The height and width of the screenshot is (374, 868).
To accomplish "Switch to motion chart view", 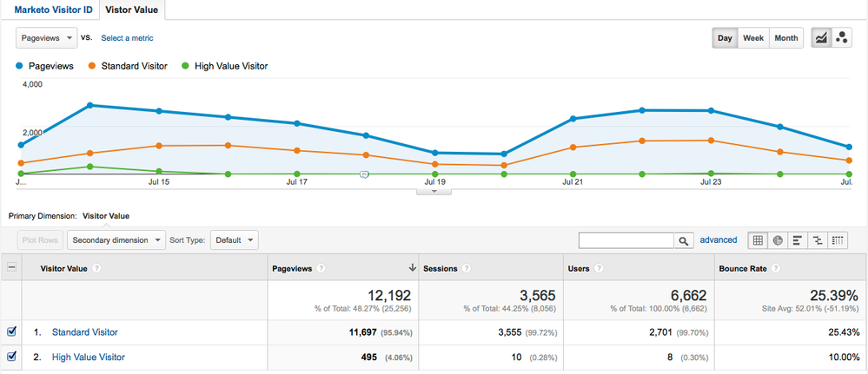I will pyautogui.click(x=841, y=38).
